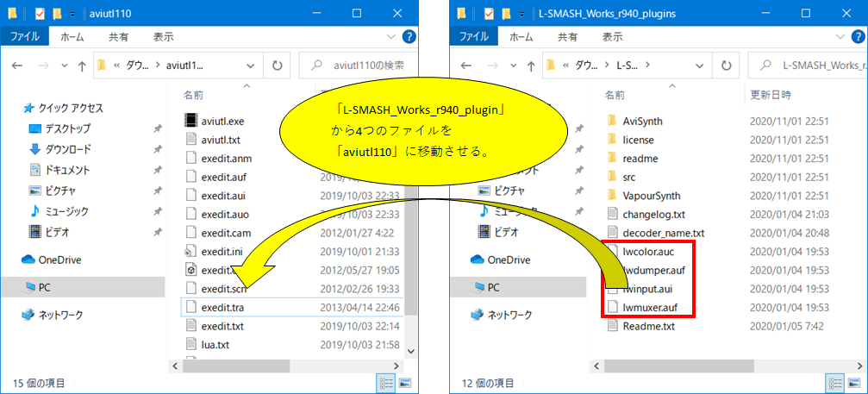Open ホーム tab in L-SMASH_Works window
The height and width of the screenshot is (394, 868).
(522, 38)
